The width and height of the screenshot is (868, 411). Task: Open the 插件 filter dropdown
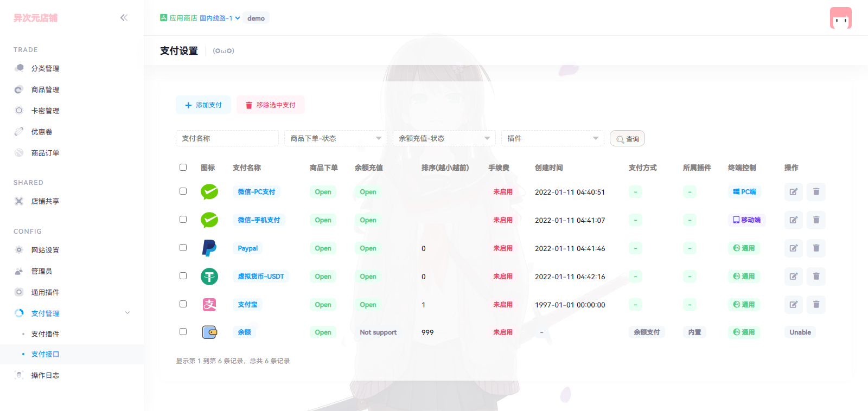coord(552,138)
